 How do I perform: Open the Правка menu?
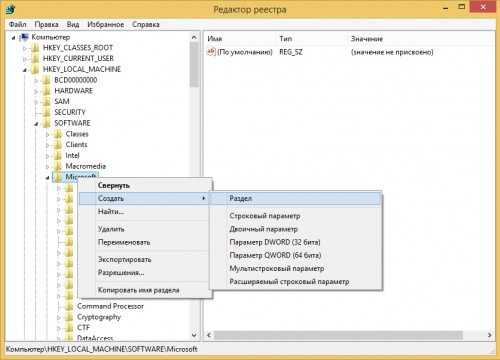point(46,24)
